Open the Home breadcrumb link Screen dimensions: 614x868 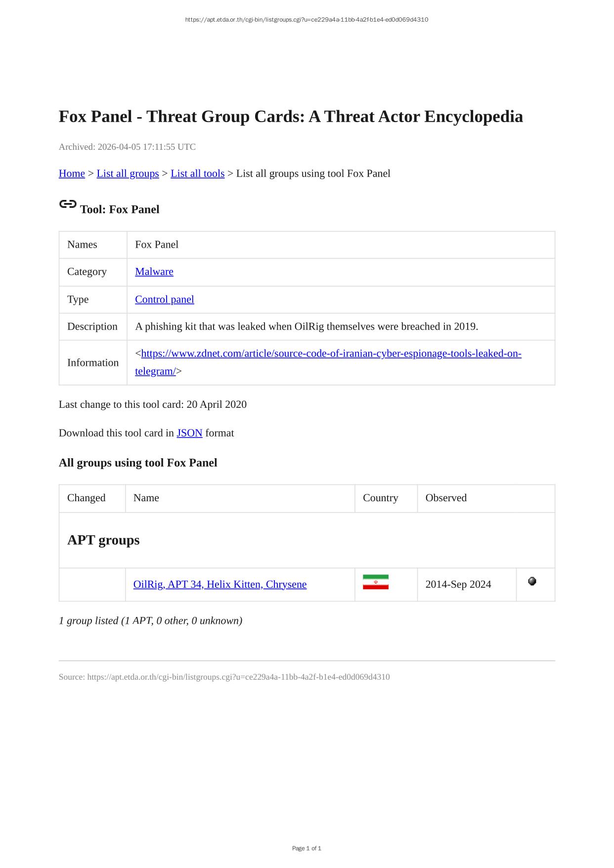pyautogui.click(x=72, y=174)
